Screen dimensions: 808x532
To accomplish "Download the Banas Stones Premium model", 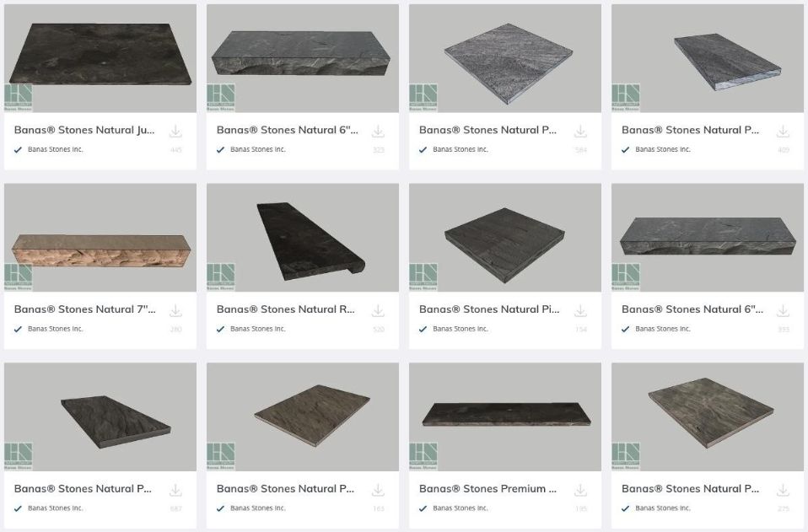I will click(x=580, y=490).
